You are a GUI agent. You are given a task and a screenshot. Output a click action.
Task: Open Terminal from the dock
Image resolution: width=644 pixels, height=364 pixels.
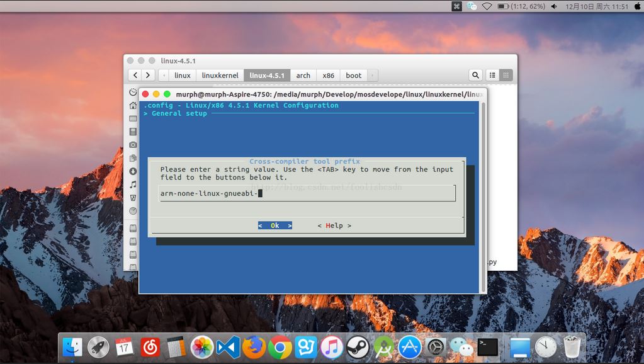(x=488, y=348)
